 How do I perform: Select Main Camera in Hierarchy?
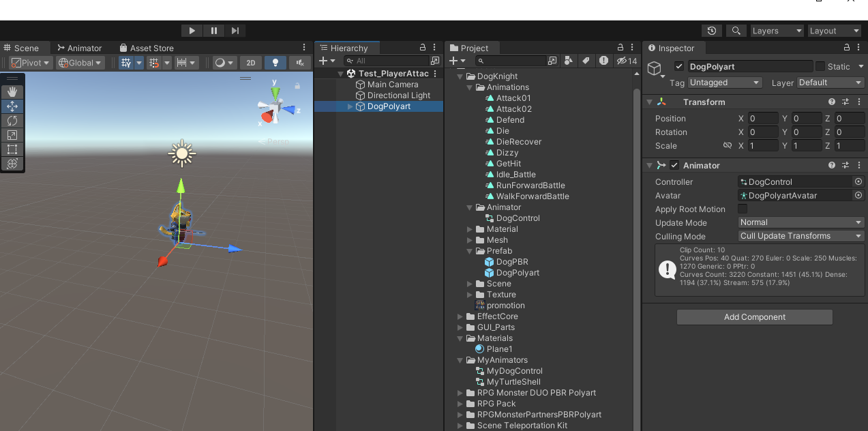(393, 85)
